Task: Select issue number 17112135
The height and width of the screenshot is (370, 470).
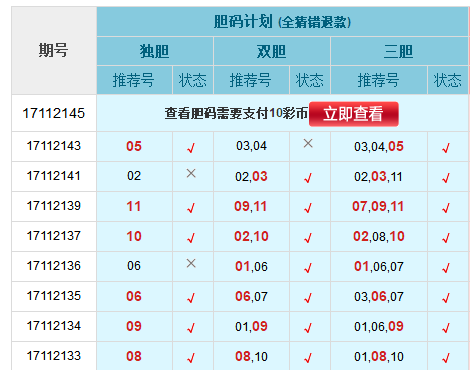Action: (54, 296)
